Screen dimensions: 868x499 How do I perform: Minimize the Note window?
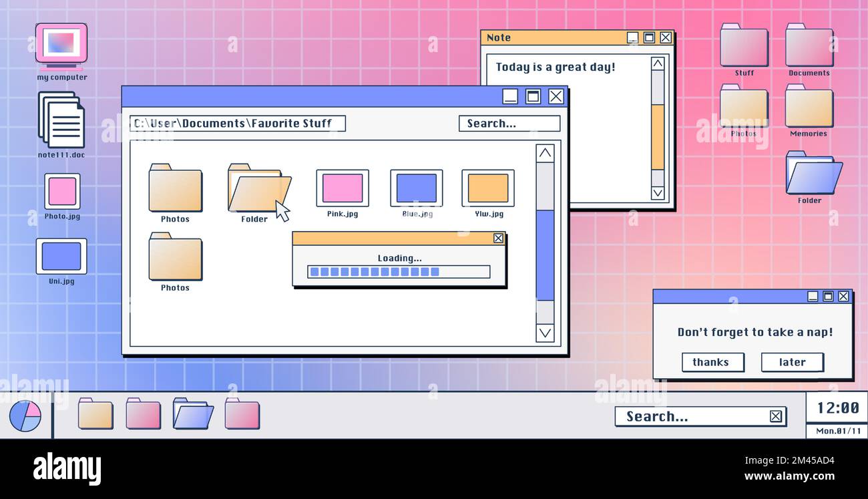pyautogui.click(x=632, y=38)
